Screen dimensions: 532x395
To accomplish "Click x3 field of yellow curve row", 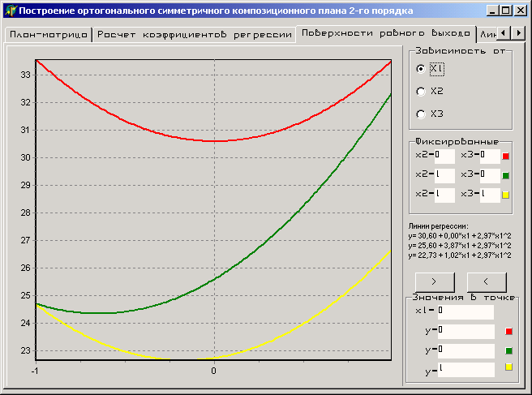I will tap(490, 195).
